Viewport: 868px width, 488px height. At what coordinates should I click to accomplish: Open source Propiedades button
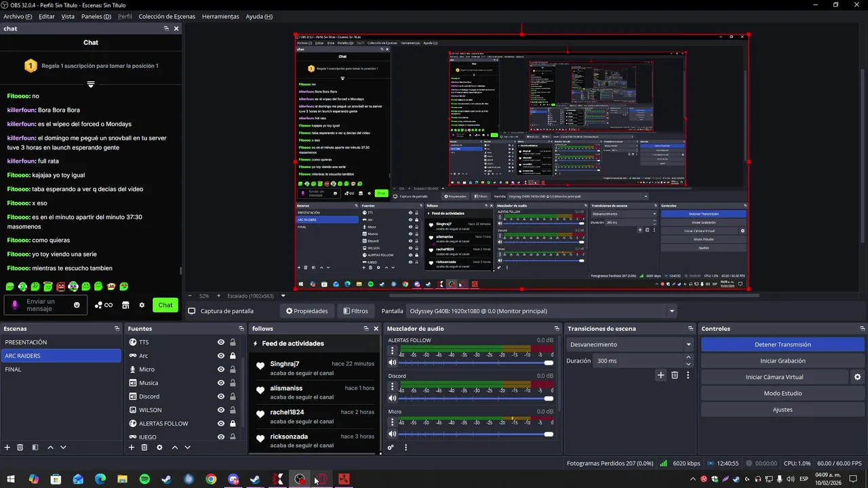click(307, 311)
